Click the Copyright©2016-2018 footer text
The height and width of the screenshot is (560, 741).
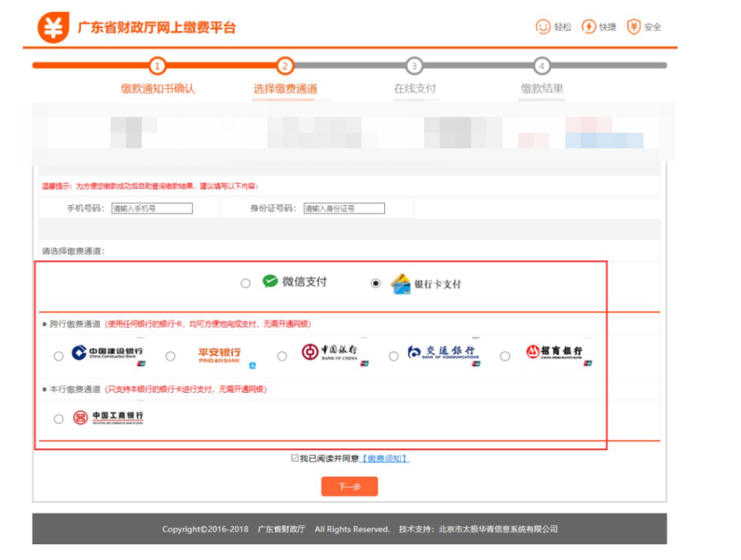205,529
